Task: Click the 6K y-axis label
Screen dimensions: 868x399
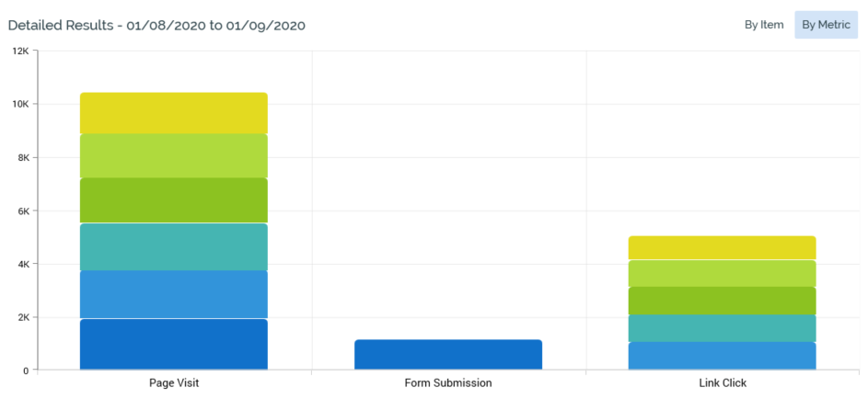Action: (x=23, y=211)
